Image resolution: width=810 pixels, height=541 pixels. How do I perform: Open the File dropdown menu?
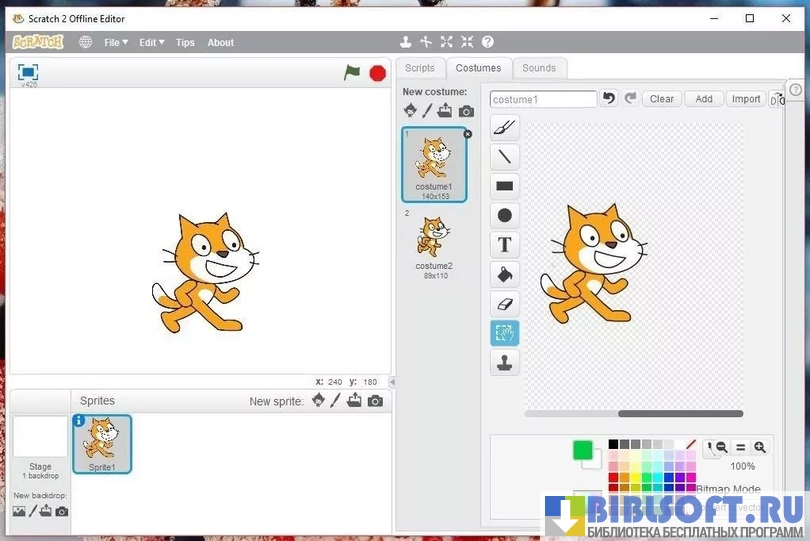115,43
